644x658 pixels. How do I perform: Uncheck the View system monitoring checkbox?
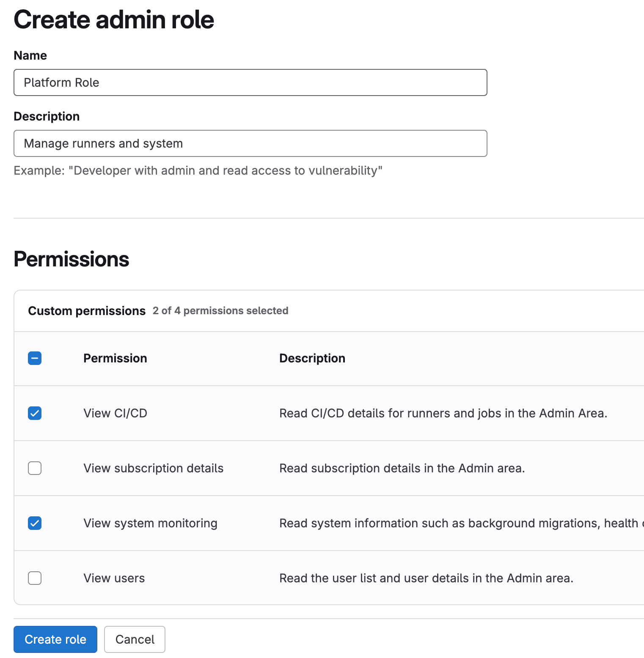pos(35,523)
